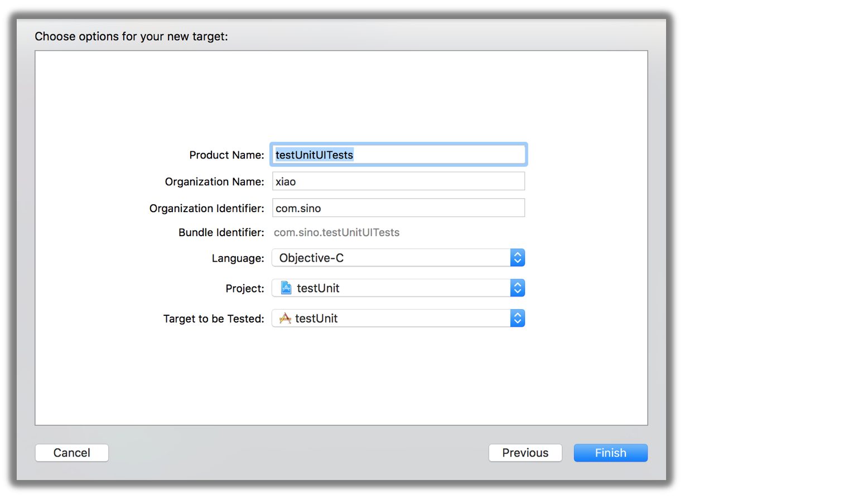Click blue arrows on Target to be Tested popup

(x=517, y=318)
